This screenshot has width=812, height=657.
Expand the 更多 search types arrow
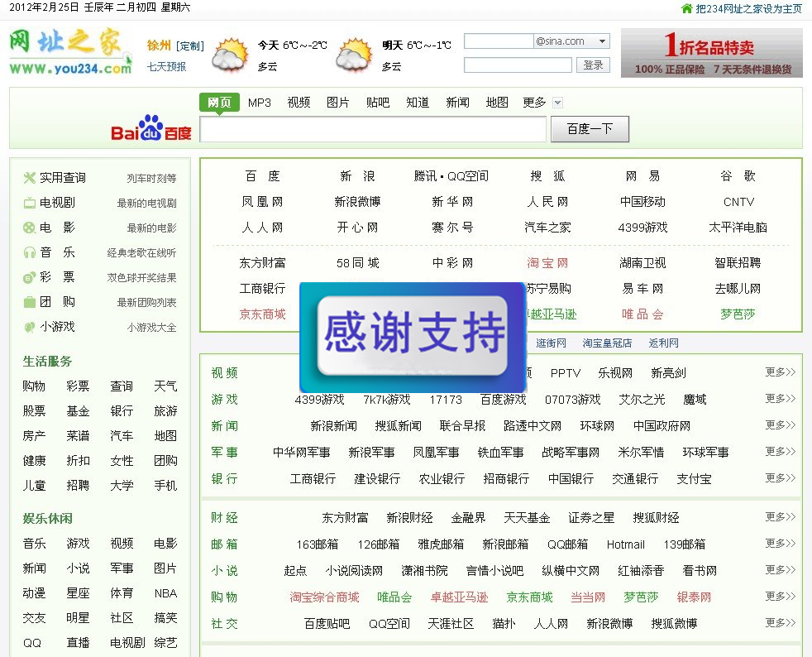pos(557,103)
